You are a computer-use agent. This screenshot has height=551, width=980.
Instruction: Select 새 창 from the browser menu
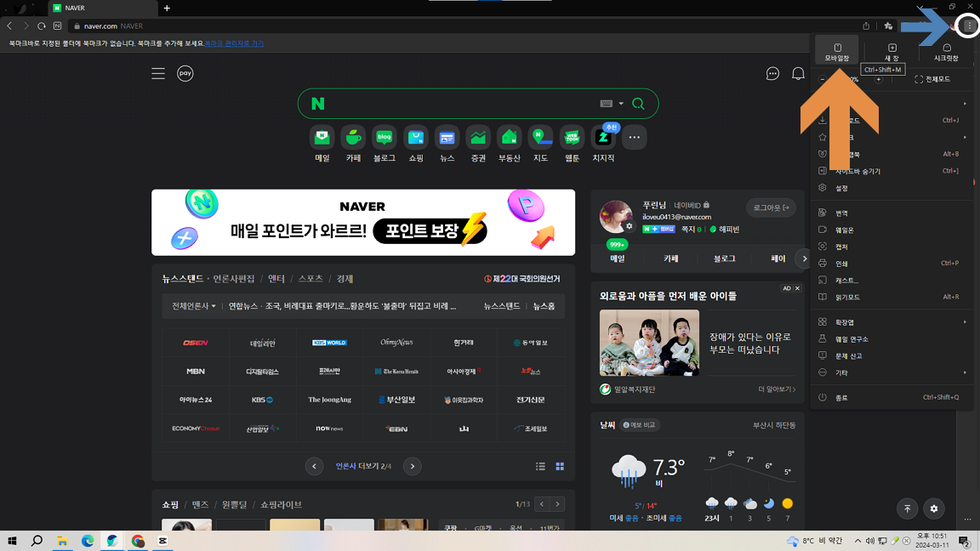tap(892, 49)
